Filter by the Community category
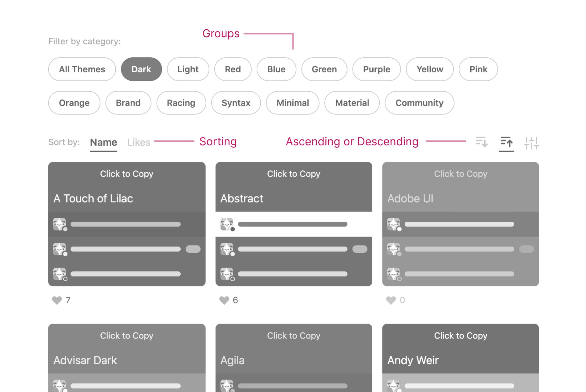Viewport: 586px width, 392px height. coord(419,103)
